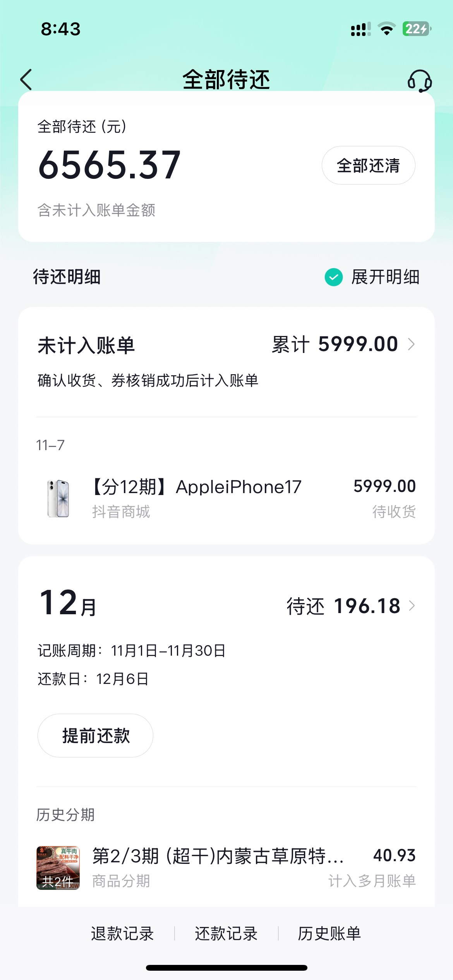453x980 pixels.
Task: Tap the beef jerky product thumbnail
Action: tap(58, 868)
